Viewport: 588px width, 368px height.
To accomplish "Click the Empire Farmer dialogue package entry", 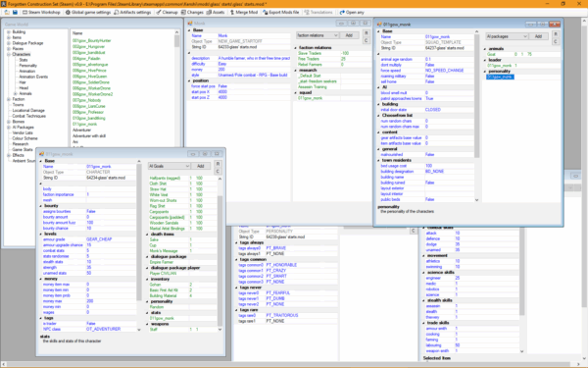I will [162, 262].
